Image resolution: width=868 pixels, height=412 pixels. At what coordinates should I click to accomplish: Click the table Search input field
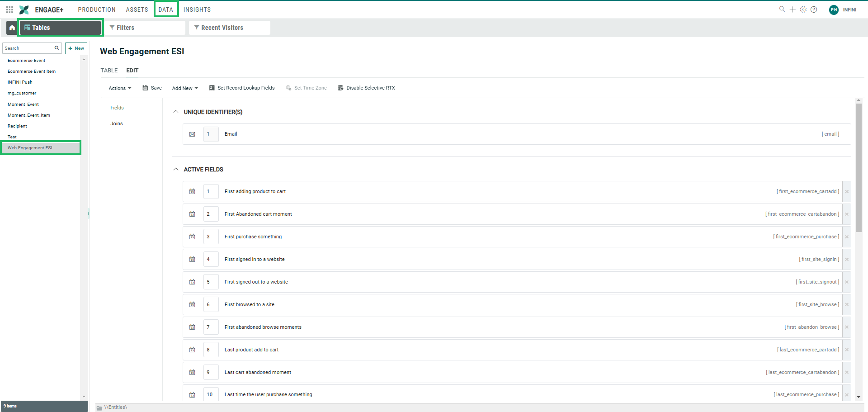click(28, 48)
